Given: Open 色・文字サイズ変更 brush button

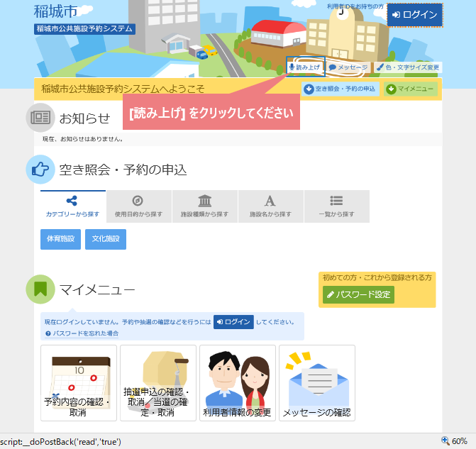Looking at the screenshot, I should click(408, 67).
